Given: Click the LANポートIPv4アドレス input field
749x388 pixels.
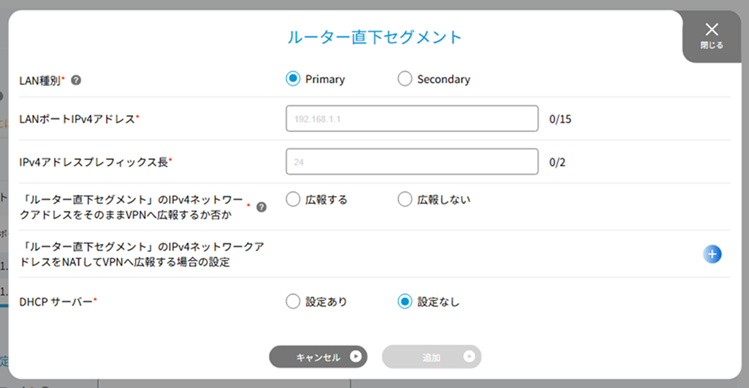Looking at the screenshot, I should coord(412,119).
